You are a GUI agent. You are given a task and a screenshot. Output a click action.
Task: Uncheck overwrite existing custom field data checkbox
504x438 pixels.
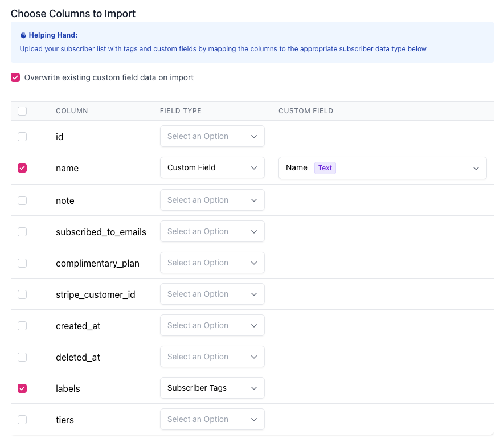pos(15,77)
